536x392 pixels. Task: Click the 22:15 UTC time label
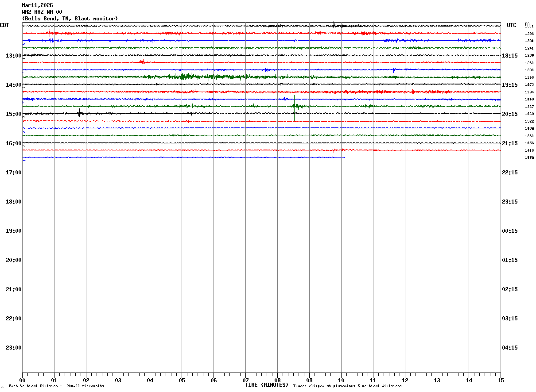coord(510,173)
